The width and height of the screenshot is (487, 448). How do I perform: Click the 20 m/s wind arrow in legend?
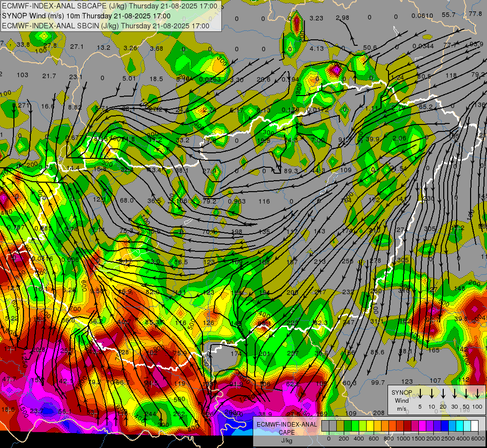(x=443, y=393)
